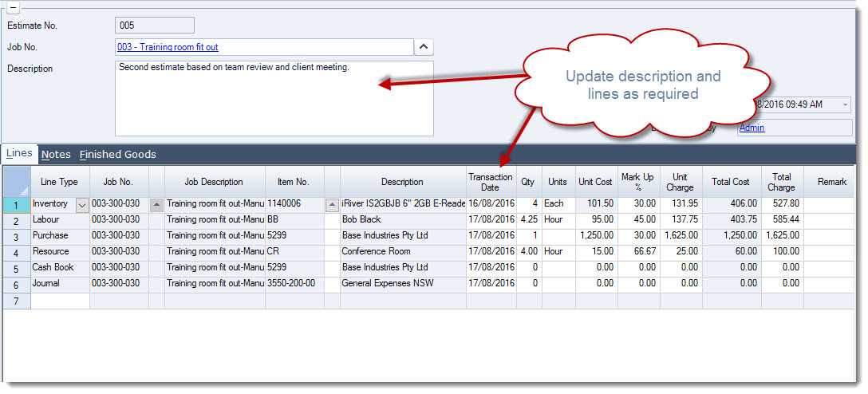Collapse the header section with minus button

point(14,8)
